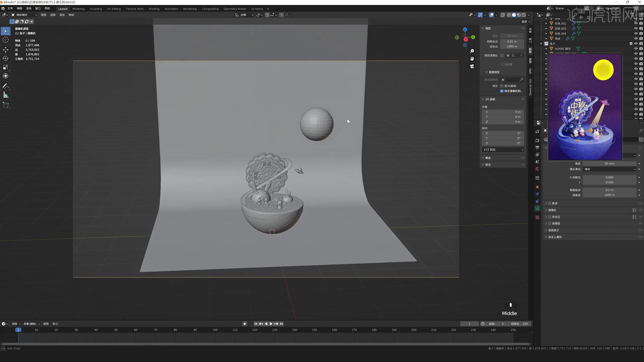This screenshot has width=644, height=362.
Task: Select the Select Box tool
Action: tap(6, 31)
